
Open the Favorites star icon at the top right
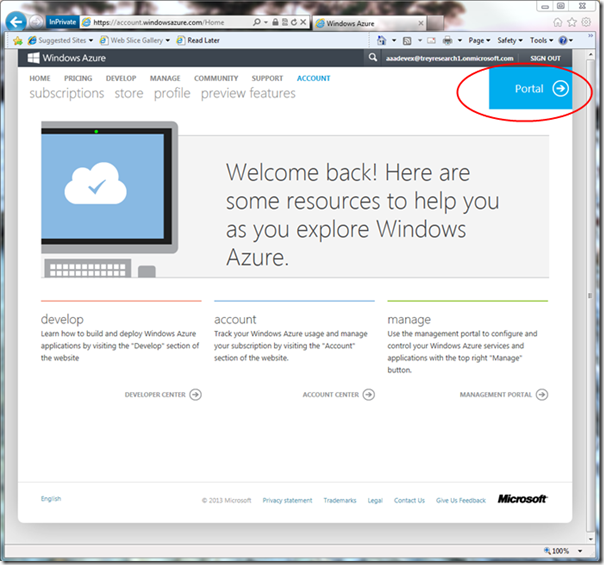pyautogui.click(x=572, y=22)
